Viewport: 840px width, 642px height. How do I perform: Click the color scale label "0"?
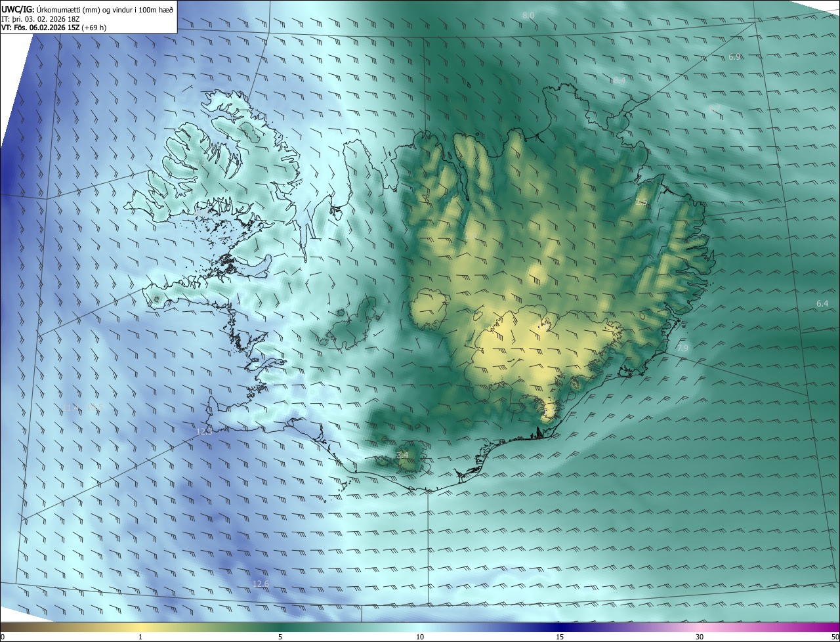coord(3,637)
